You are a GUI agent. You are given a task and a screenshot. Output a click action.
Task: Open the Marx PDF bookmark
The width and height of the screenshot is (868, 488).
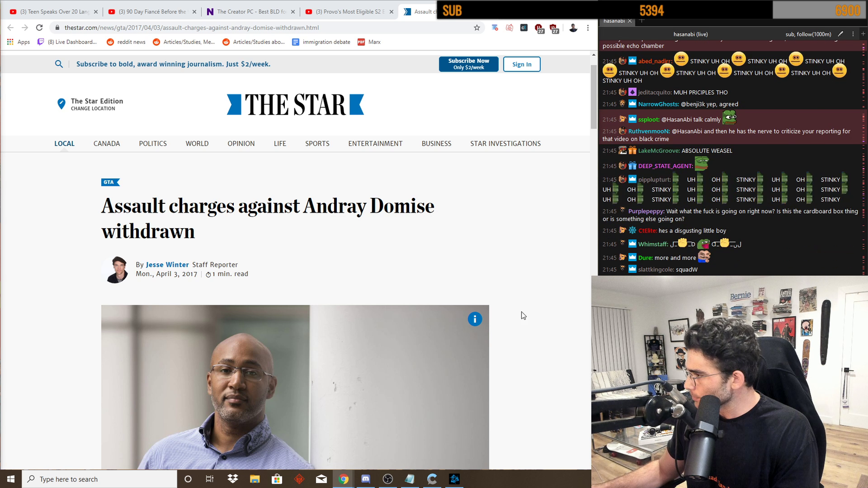369,42
